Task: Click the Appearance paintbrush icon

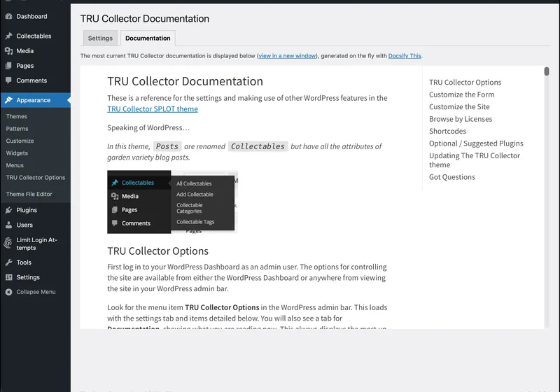Action: coord(8,100)
